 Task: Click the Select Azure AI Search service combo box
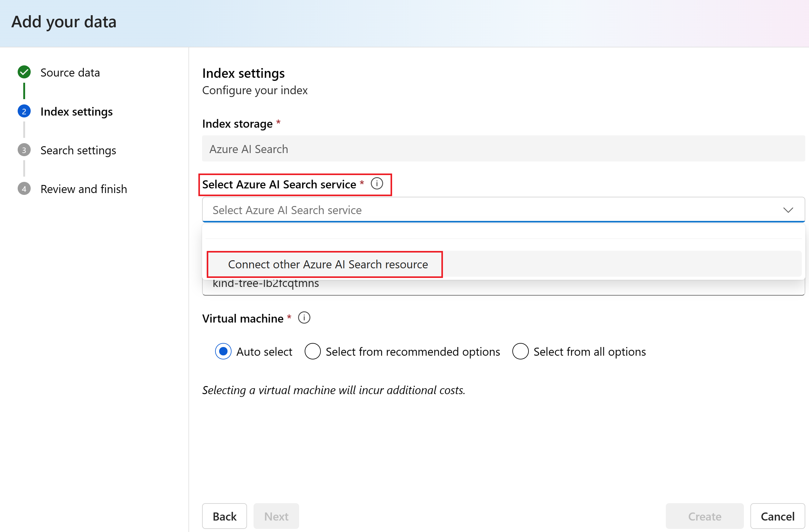pos(503,210)
